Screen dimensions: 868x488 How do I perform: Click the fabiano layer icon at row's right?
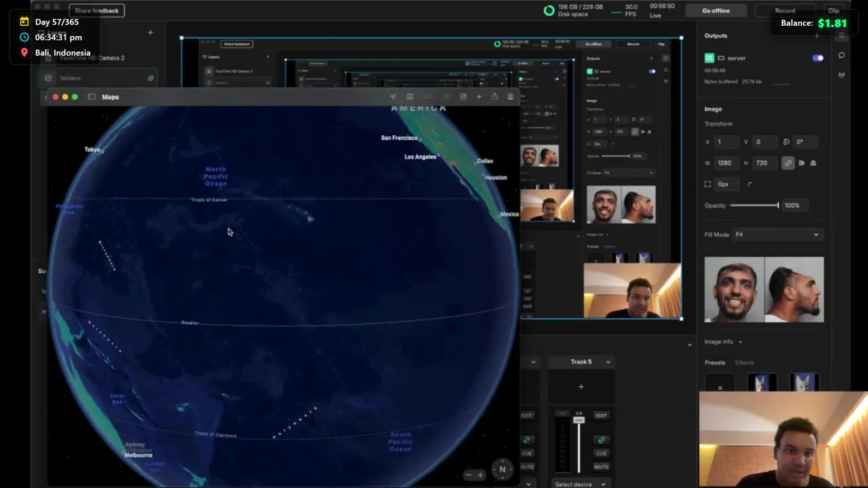[151, 78]
